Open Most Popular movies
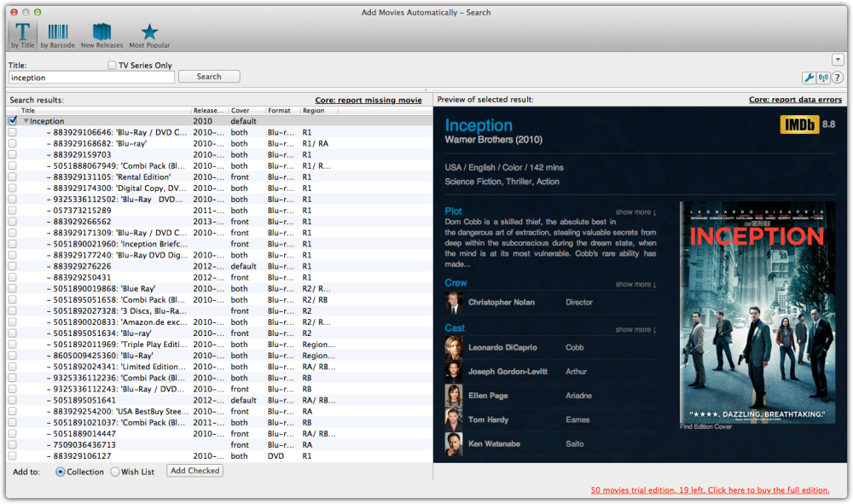The height and width of the screenshot is (504, 853). point(149,36)
